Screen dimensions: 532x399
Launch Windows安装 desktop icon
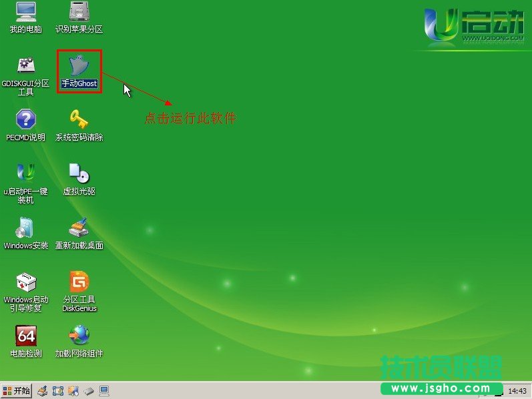point(25,228)
